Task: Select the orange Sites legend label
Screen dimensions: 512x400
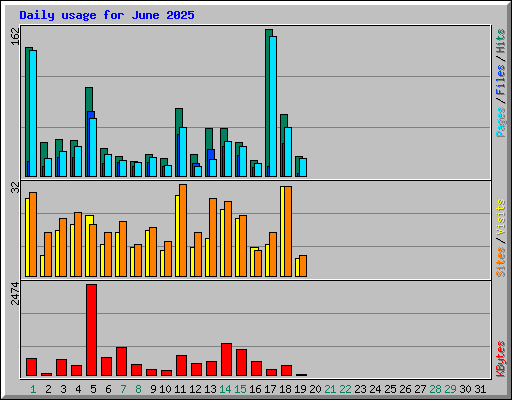Action: tap(501, 262)
